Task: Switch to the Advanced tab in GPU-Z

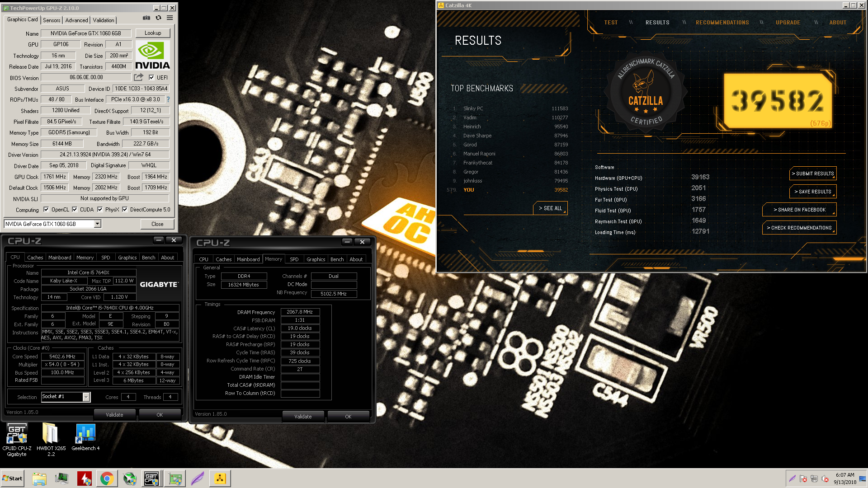Action: tap(76, 20)
